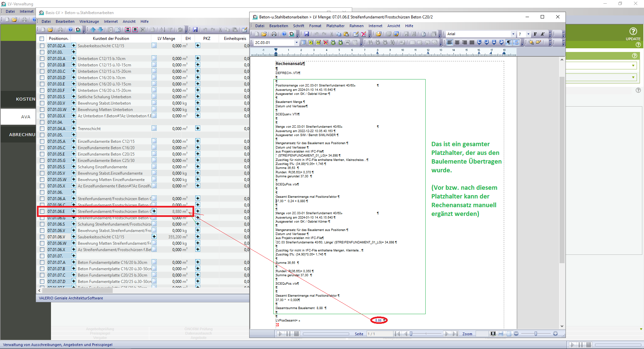Open the font size dropdown showing 7
The image size is (644, 349).
528,34
